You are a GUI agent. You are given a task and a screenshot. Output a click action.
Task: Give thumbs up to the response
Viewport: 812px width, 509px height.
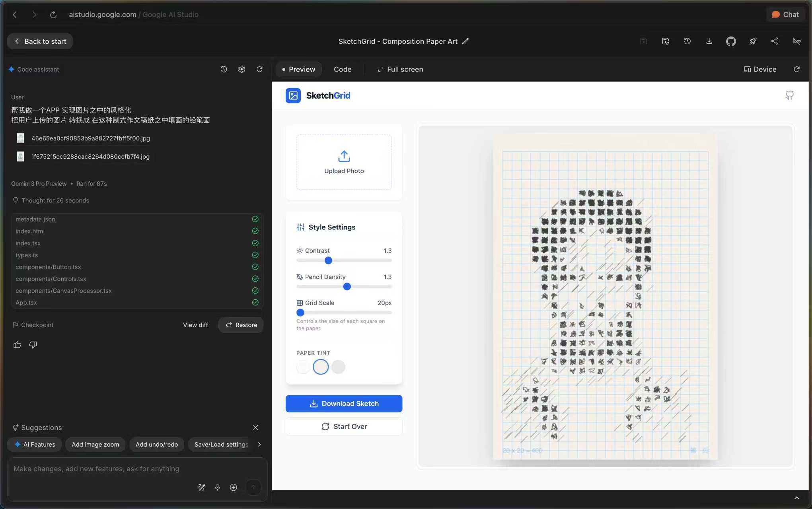tap(18, 345)
